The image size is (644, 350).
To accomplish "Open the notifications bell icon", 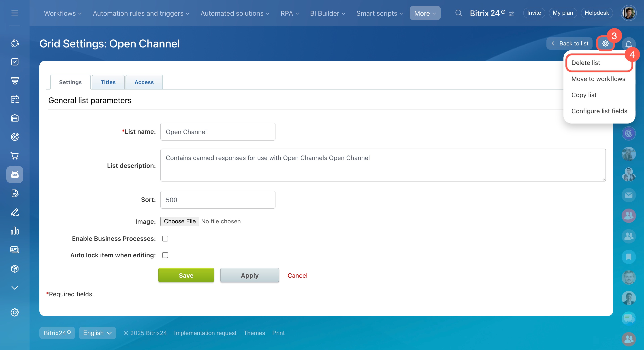I will coord(629,44).
